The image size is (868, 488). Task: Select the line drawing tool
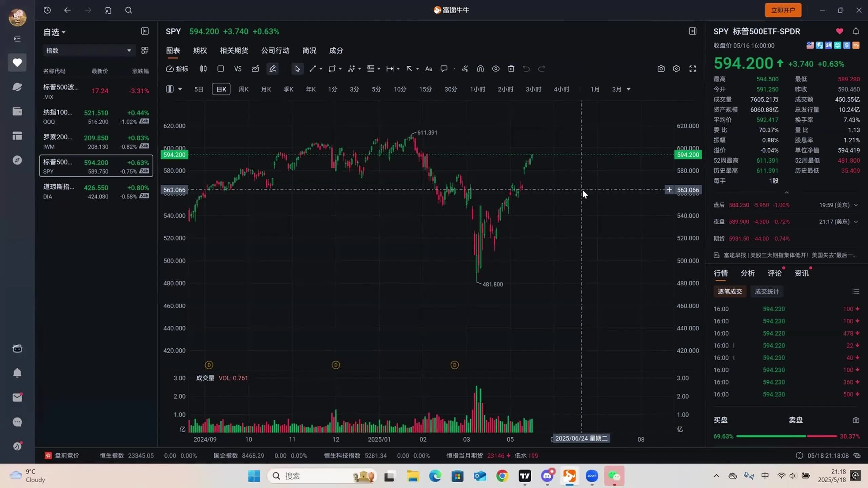(x=313, y=69)
